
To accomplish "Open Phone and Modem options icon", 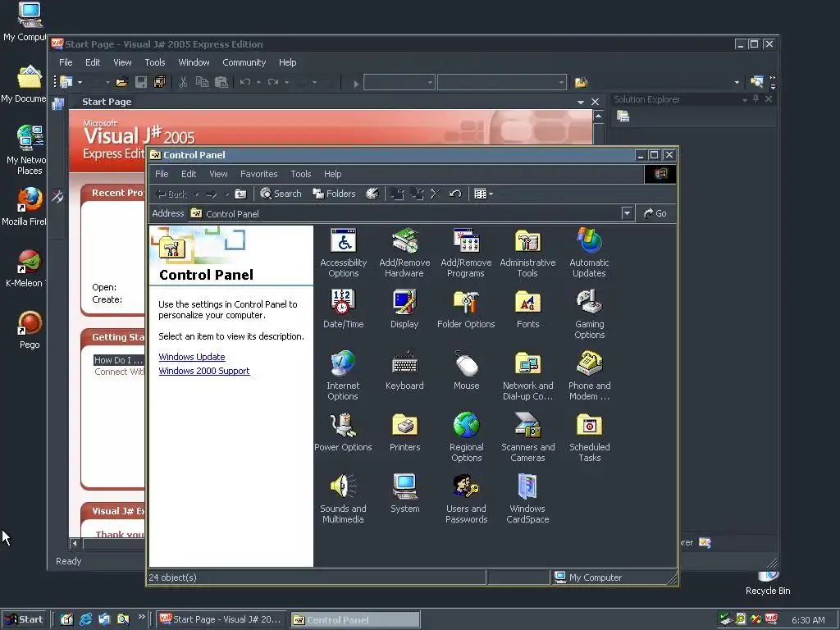I will point(589,376).
